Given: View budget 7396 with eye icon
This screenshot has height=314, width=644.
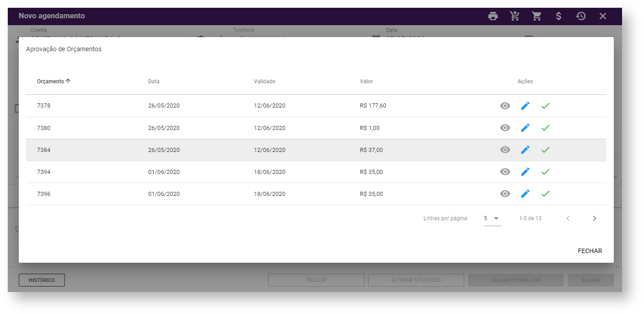Looking at the screenshot, I should tap(505, 194).
